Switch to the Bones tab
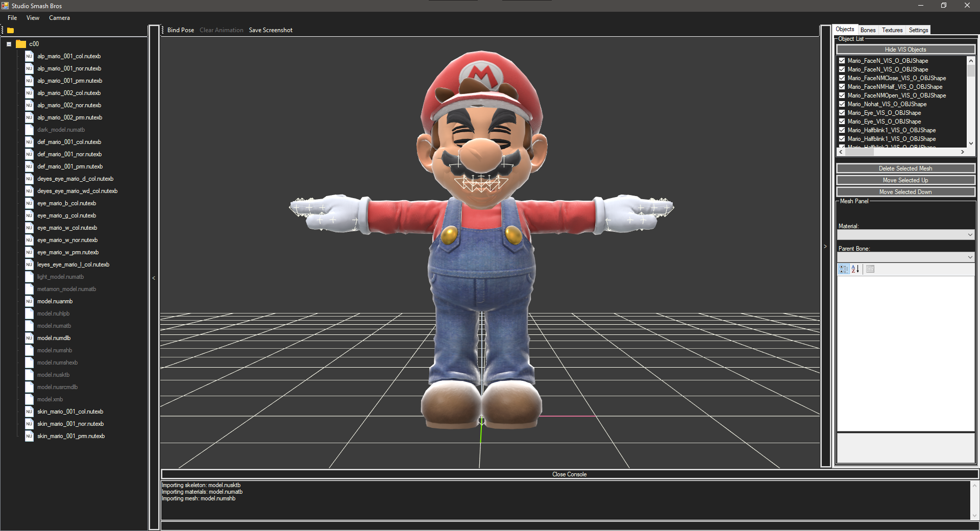The image size is (980, 531). 868,30
